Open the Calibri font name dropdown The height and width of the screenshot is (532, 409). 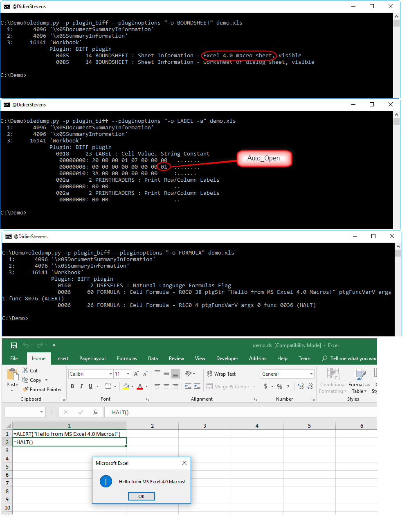pos(110,373)
